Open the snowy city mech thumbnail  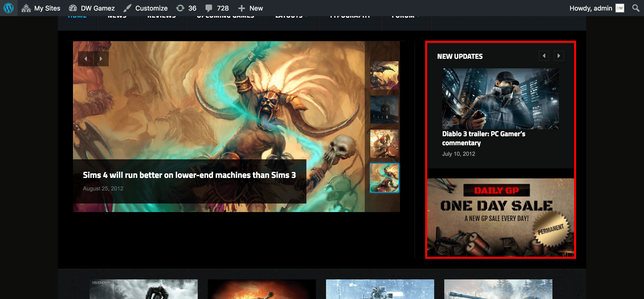pos(380,289)
